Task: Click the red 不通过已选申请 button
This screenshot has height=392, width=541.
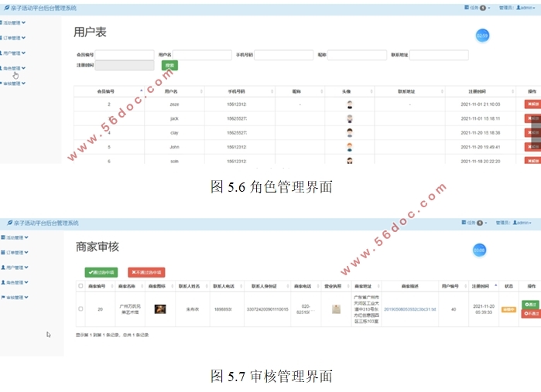Action: click(146, 272)
